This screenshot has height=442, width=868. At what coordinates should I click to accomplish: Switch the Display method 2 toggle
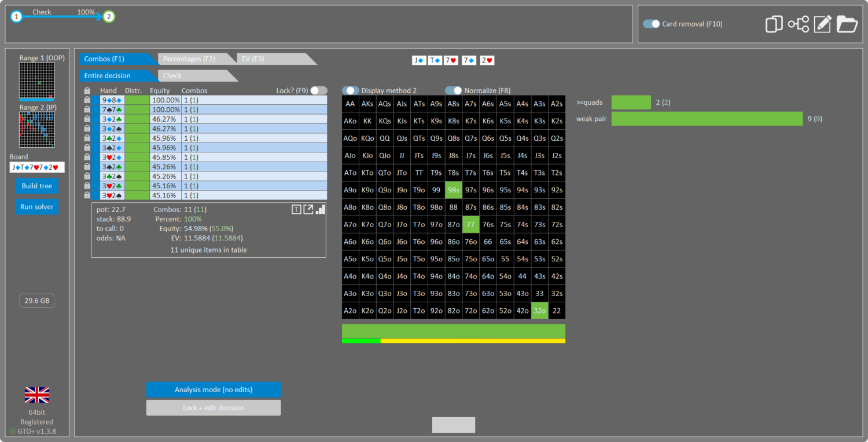click(x=350, y=90)
